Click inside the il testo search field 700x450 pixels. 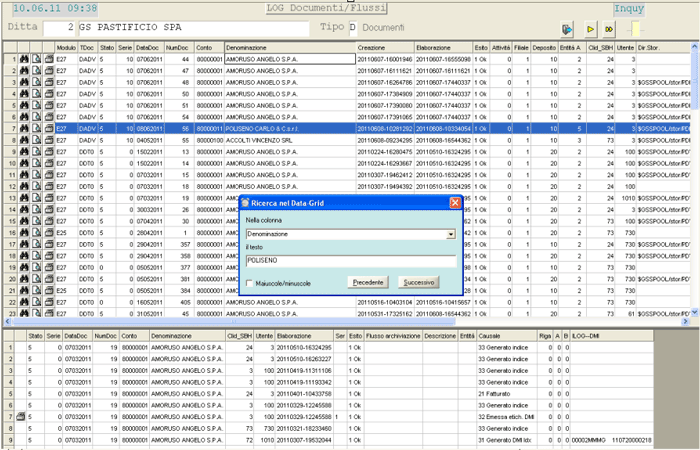(350, 261)
